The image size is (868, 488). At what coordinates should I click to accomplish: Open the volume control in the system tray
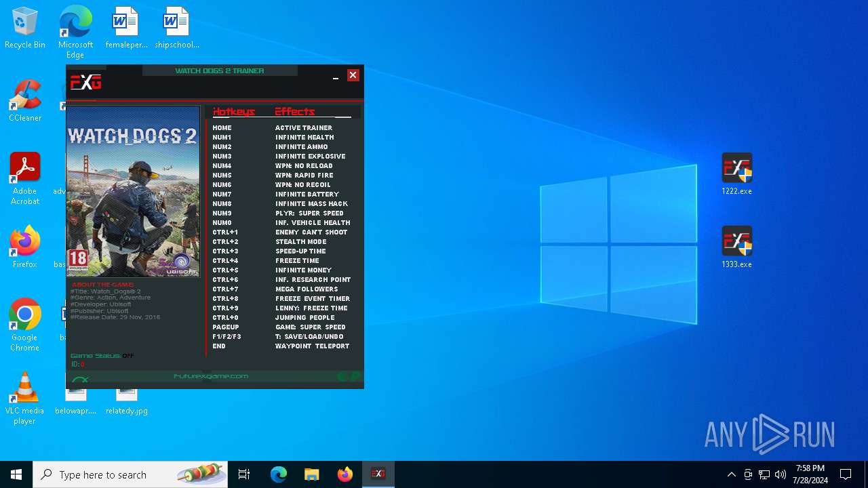(781, 474)
